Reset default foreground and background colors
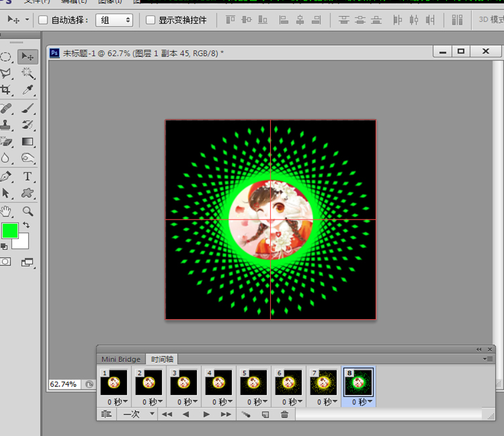Screen dimensions: 504x436 (4, 247)
